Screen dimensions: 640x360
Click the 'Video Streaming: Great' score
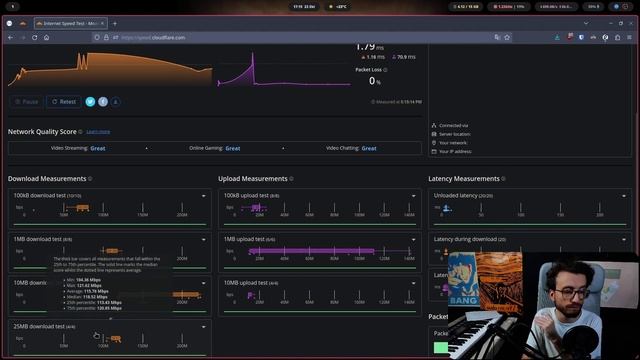coord(78,148)
